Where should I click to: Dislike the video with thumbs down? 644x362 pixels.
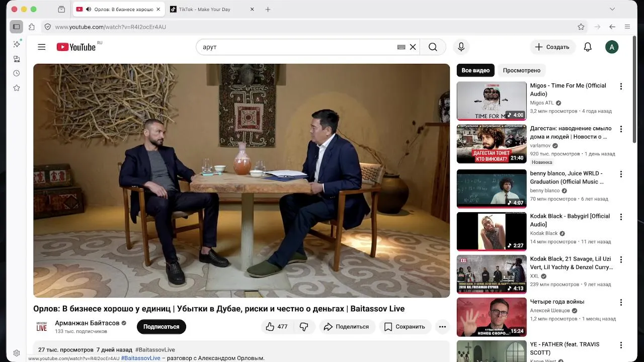pos(304,327)
